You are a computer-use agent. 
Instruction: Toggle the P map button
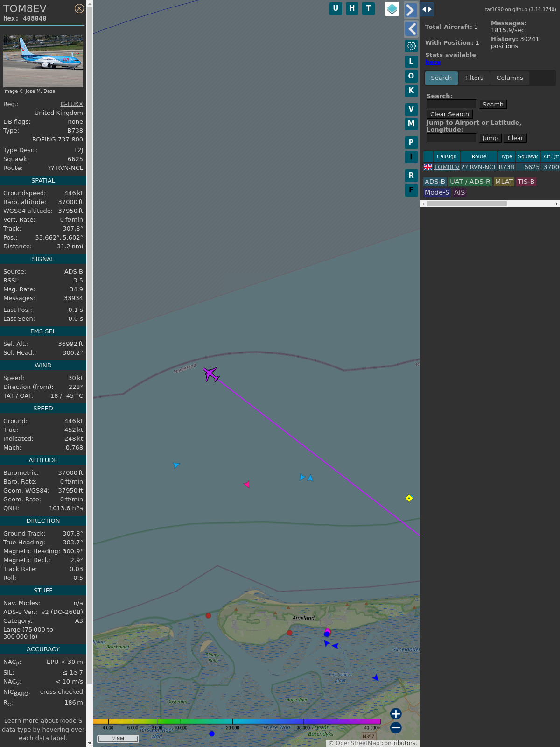pyautogui.click(x=411, y=142)
